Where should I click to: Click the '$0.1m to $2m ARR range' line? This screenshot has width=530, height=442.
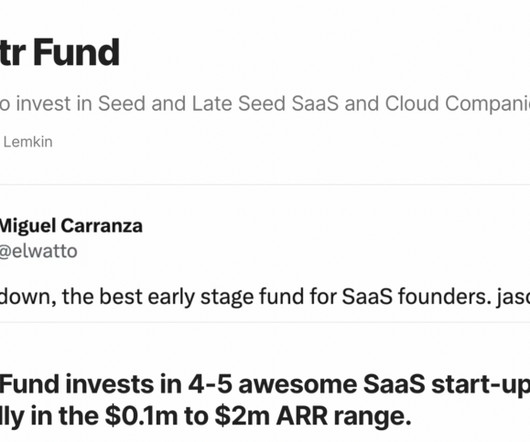(x=258, y=416)
